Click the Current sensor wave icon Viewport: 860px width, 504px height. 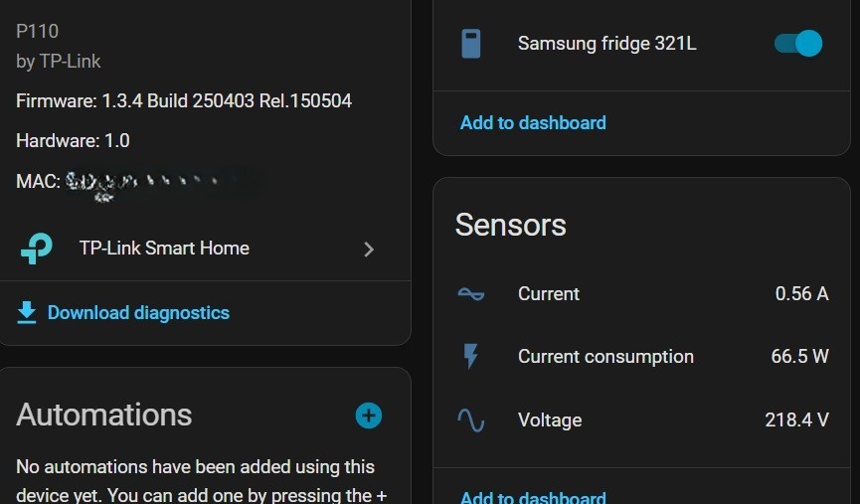tap(470, 294)
